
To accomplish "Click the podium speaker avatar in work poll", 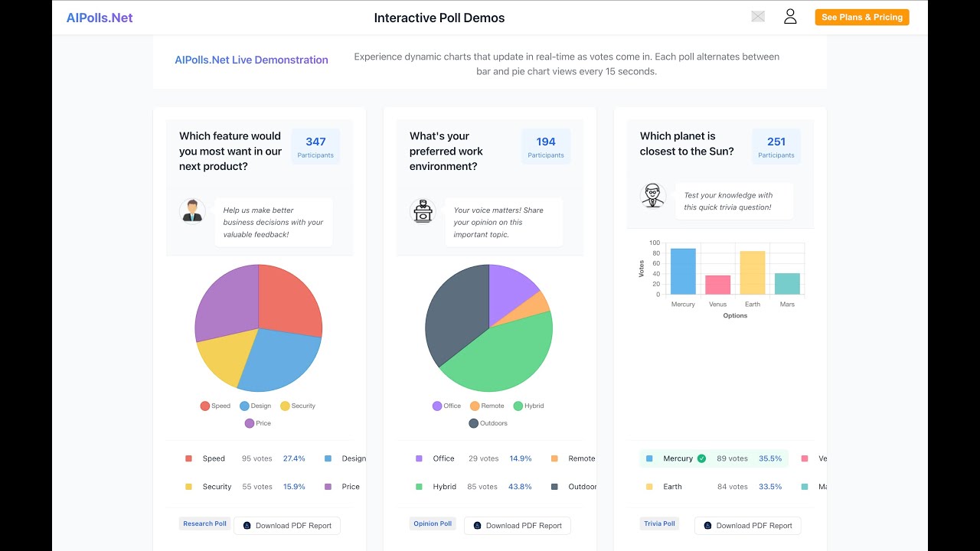I will pos(423,210).
